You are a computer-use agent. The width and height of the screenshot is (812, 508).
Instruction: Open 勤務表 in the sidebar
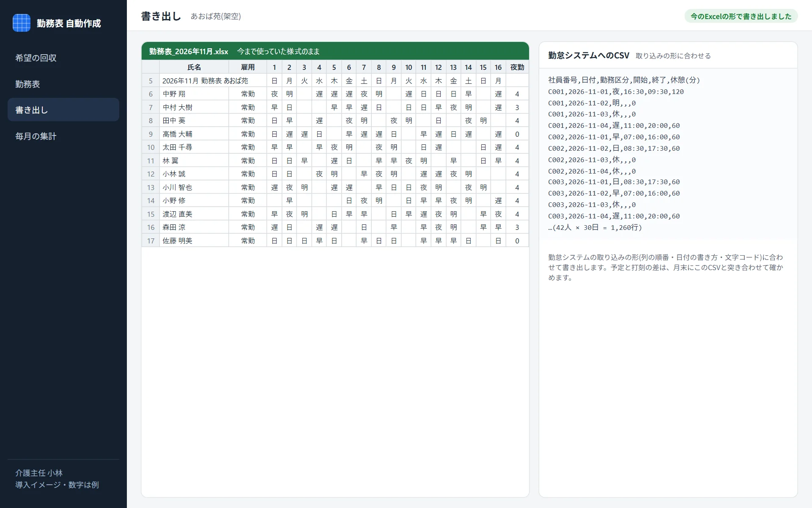(63, 84)
